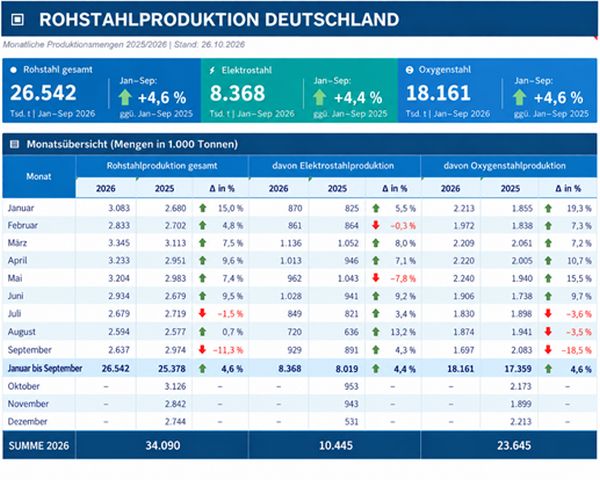Image resolution: width=600 pixels, height=480 pixels.
Task: Click the Rohstahlproduktion gesamt header
Action: point(162,166)
